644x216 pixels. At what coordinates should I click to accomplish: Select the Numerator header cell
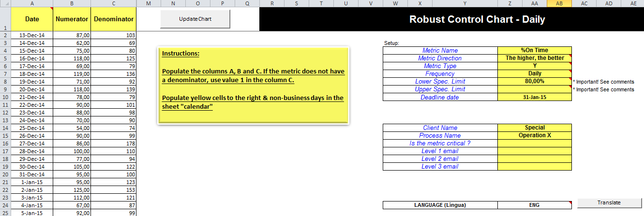click(72, 19)
